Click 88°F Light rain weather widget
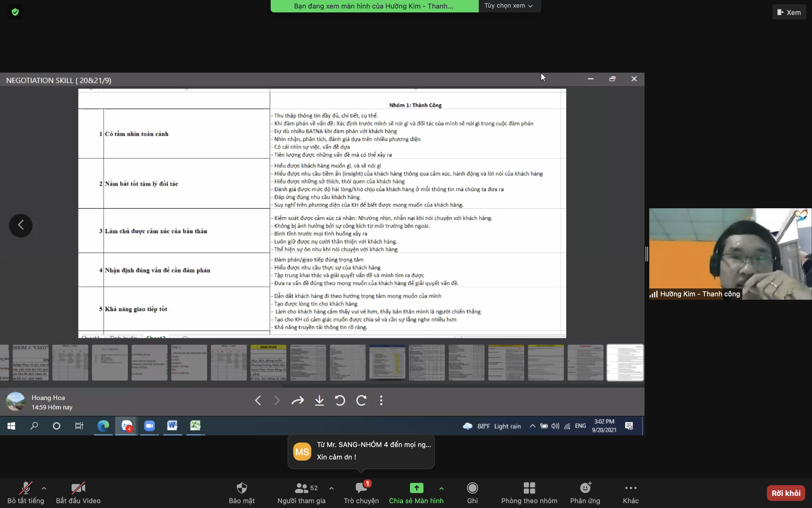 tap(491, 426)
